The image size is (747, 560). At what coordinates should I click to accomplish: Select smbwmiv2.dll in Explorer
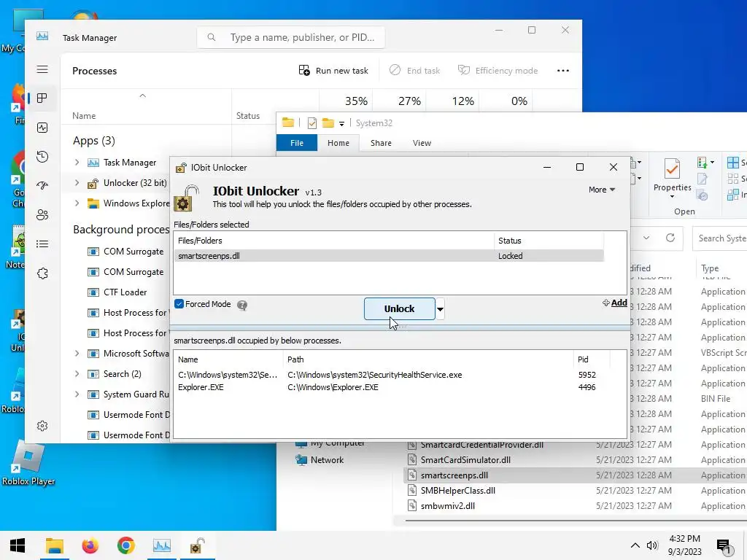pos(447,506)
